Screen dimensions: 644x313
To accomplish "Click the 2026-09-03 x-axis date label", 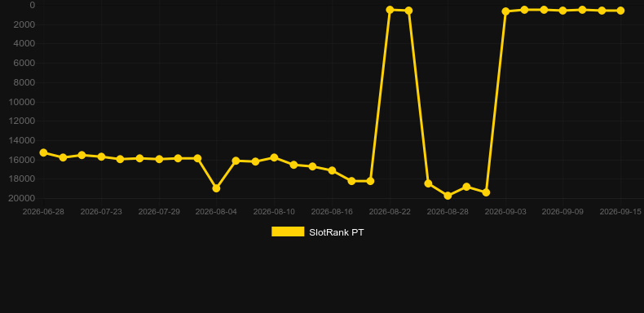I will [x=505, y=212].
